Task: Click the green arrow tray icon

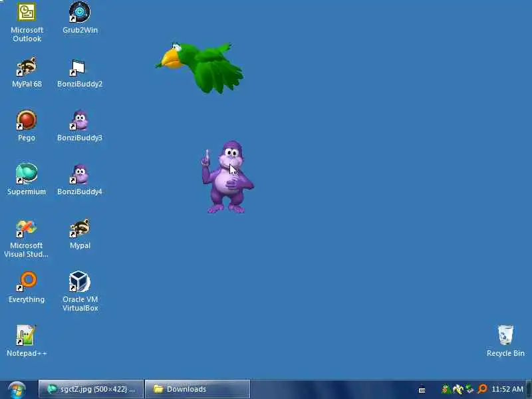Action: click(x=469, y=389)
